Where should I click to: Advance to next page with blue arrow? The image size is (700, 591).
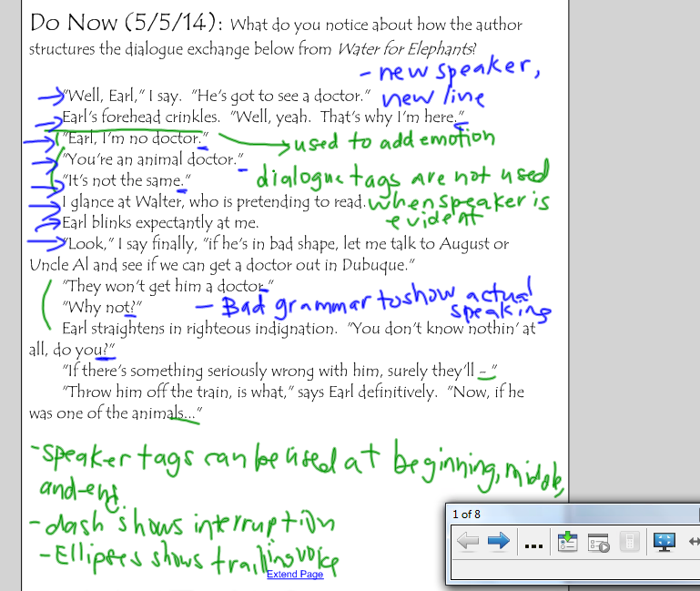[499, 541]
